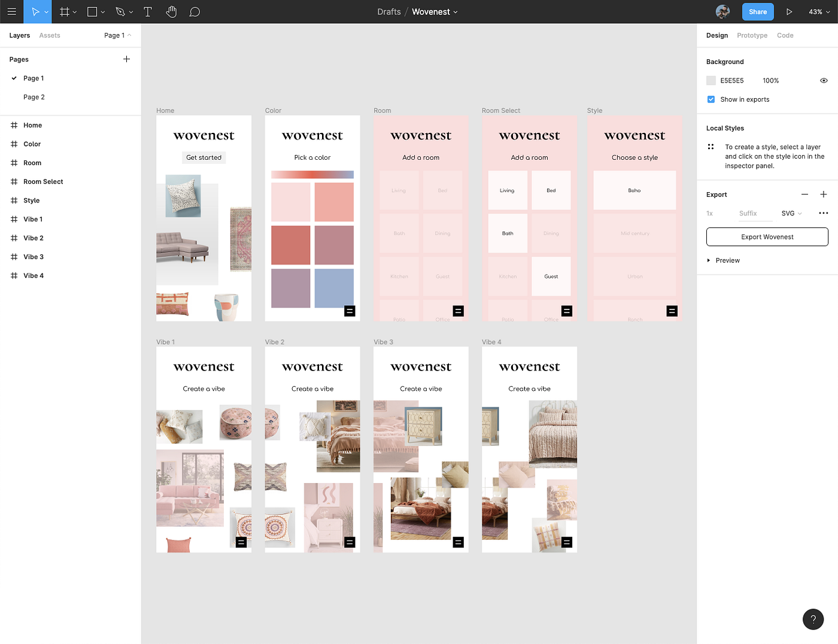This screenshot has height=644, width=838.
Task: Open the help question mark button
Action: (813, 619)
